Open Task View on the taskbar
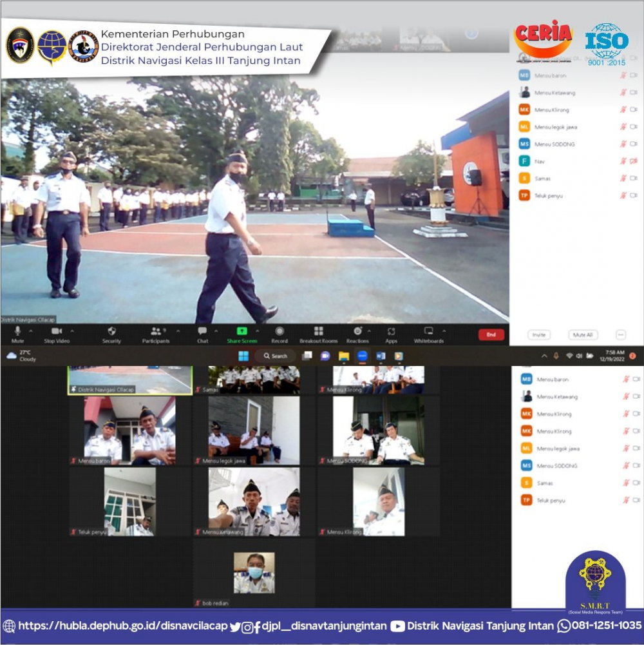Image resolution: width=644 pixels, height=645 pixels. pyautogui.click(x=307, y=356)
